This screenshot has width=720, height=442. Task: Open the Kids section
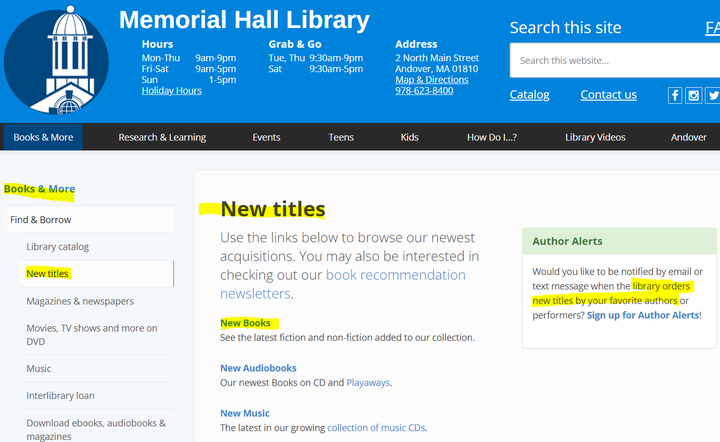(409, 137)
